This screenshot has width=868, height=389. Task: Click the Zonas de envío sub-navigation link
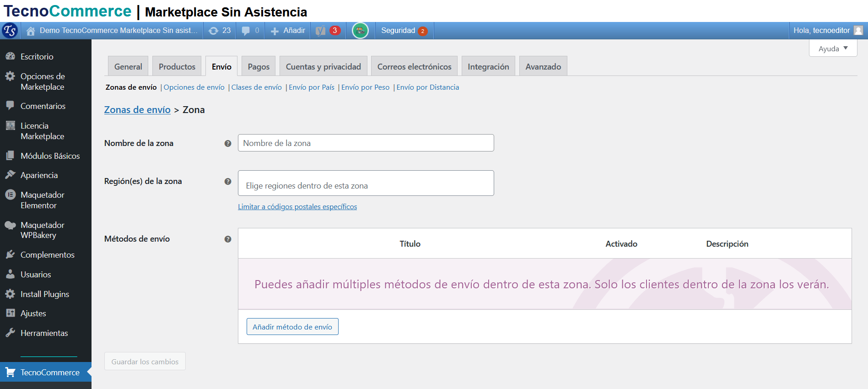click(131, 87)
